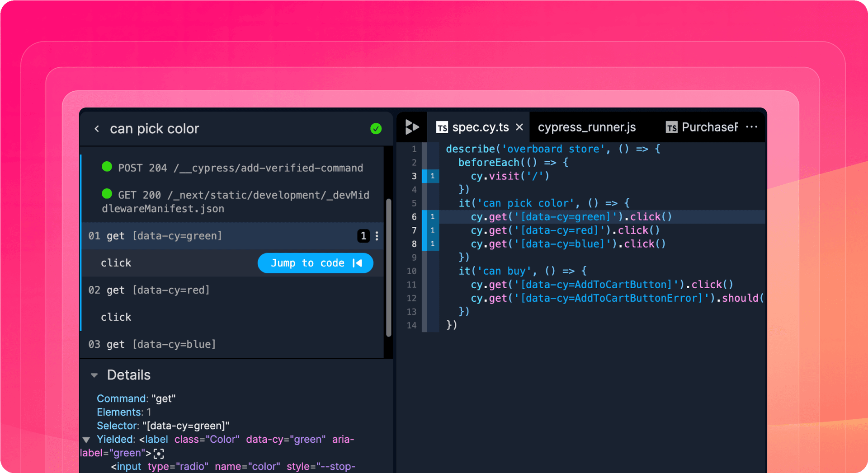The height and width of the screenshot is (473, 868).
Task: Open the editor tabs overflow ellipsis menu
Action: [751, 127]
